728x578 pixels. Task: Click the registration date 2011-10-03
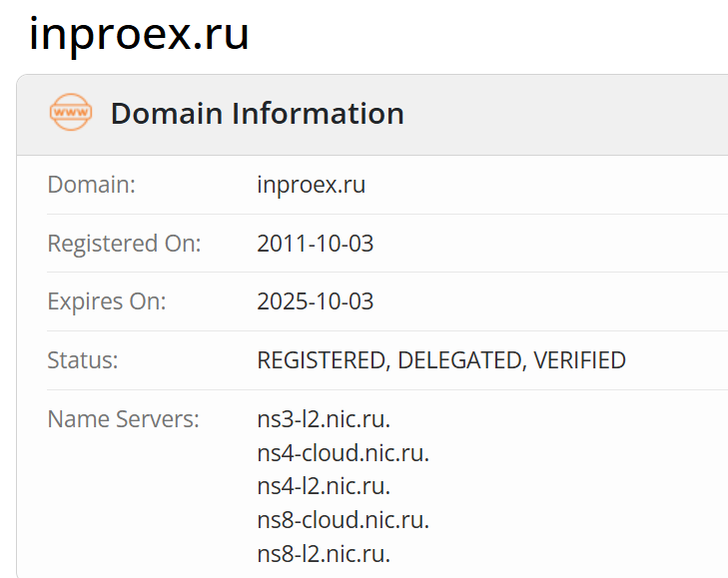pyautogui.click(x=315, y=243)
